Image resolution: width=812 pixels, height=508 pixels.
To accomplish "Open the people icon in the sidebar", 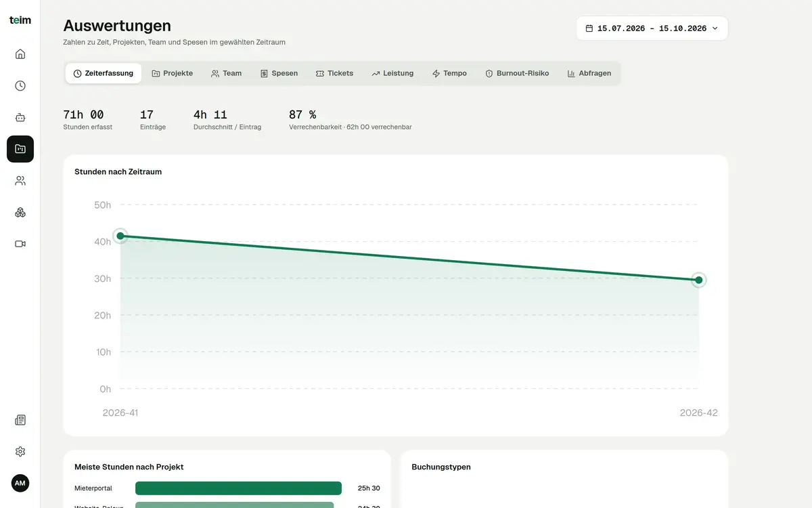I will [x=20, y=181].
